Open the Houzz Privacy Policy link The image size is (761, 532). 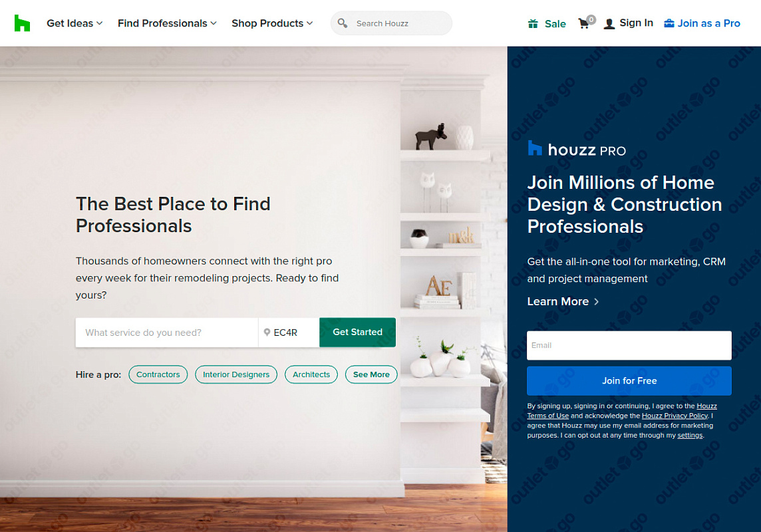(x=675, y=416)
